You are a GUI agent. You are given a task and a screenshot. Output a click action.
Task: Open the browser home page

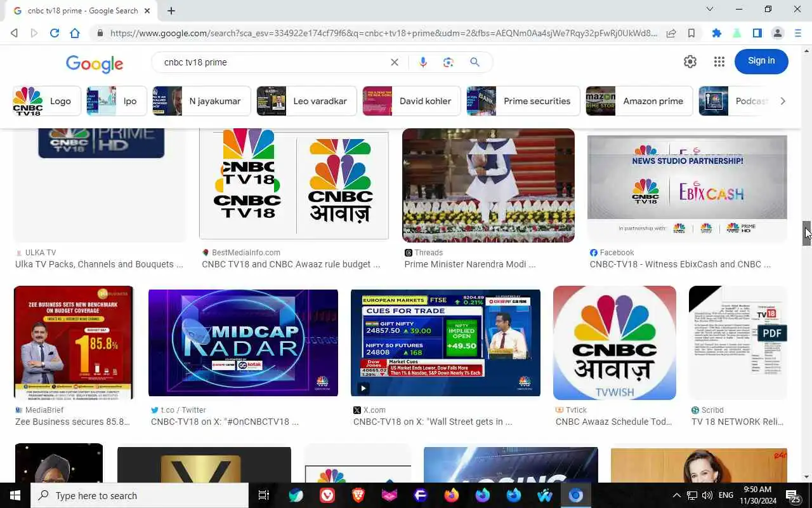pos(75,33)
